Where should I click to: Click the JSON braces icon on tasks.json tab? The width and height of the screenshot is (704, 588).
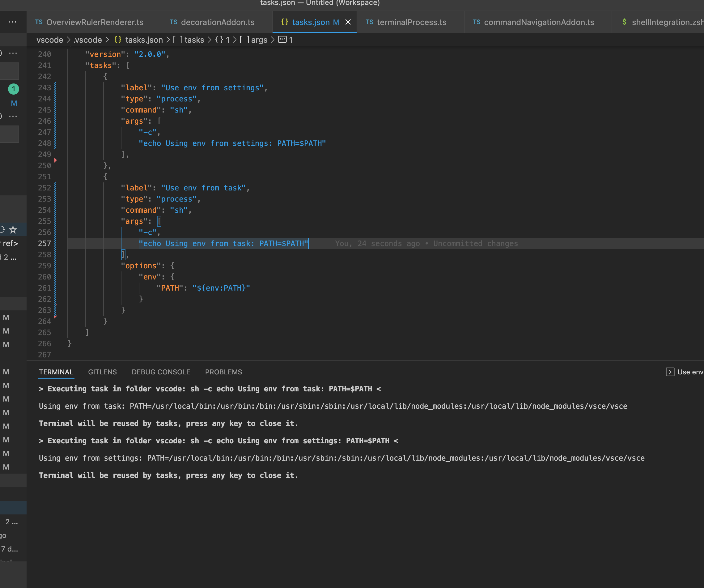click(x=285, y=22)
